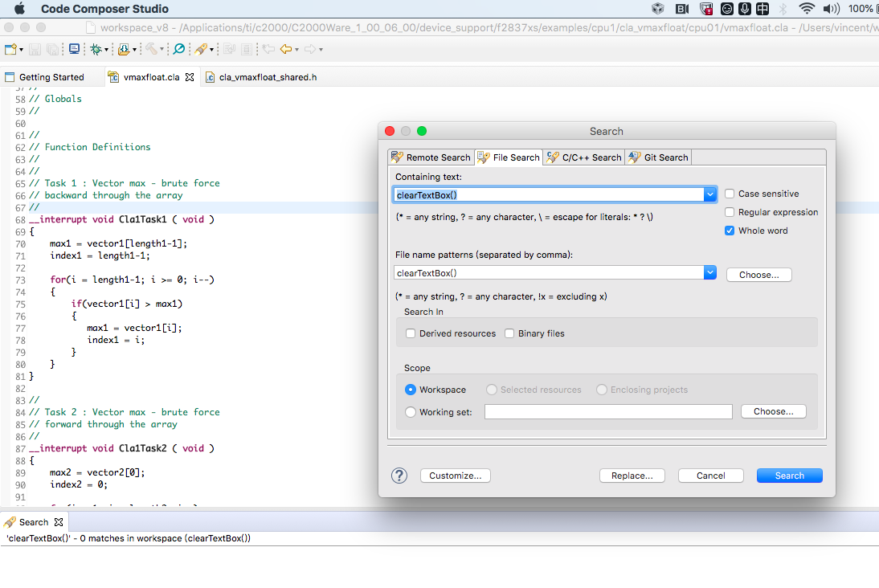Expand the dropdown next to folder-braces icon
The image size is (879, 588).
point(134,50)
